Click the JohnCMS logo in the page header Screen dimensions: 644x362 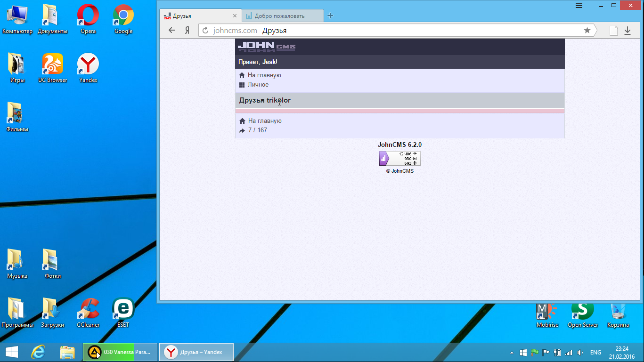coord(267,46)
